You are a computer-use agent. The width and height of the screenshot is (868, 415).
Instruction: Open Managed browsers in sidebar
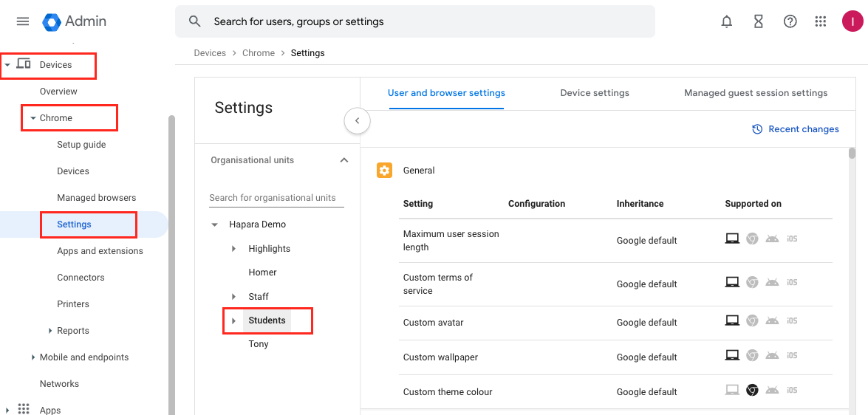click(96, 198)
